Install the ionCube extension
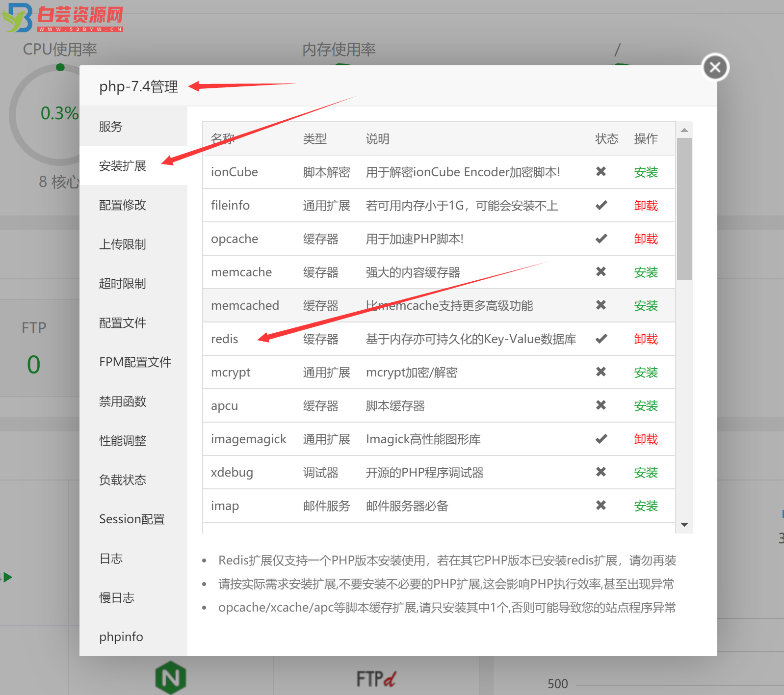 tap(646, 172)
